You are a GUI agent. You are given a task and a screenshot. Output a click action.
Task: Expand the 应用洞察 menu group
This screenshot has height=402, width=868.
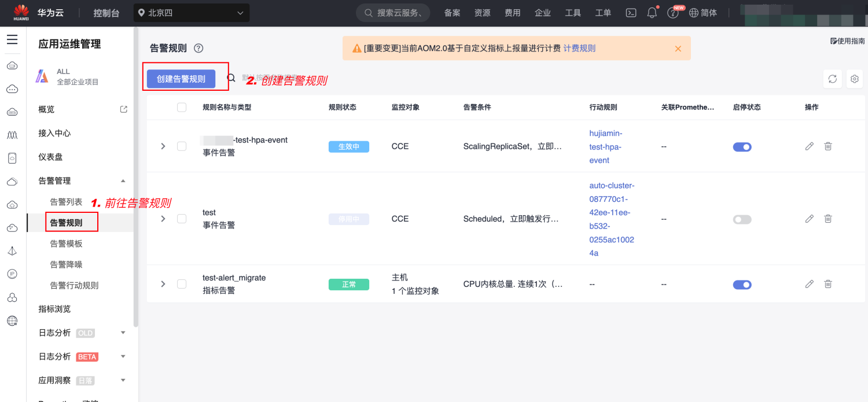[123, 380]
